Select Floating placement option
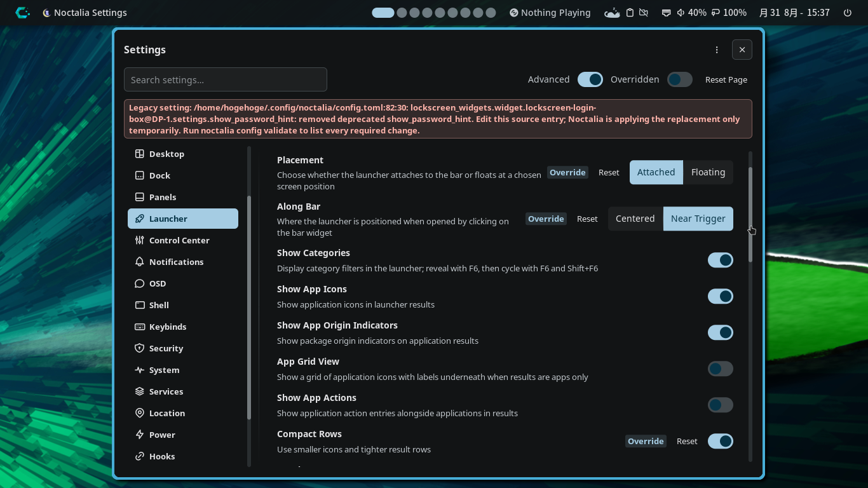The image size is (868, 488). click(708, 172)
